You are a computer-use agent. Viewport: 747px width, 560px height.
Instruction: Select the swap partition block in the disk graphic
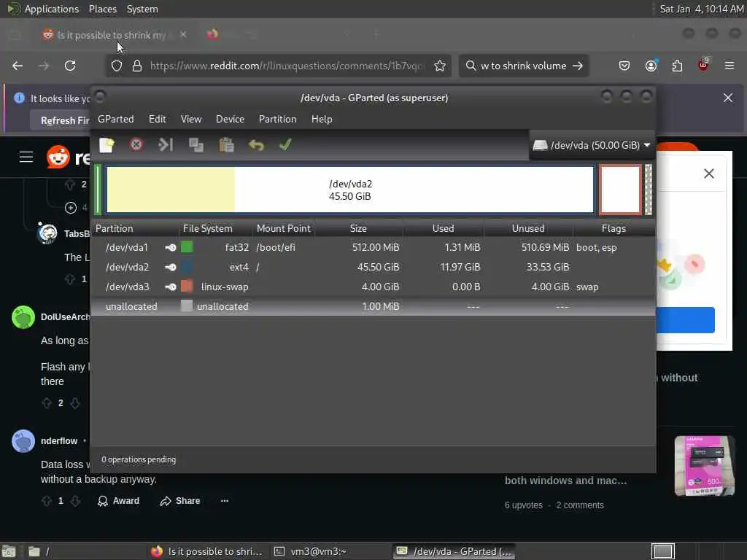pos(620,190)
